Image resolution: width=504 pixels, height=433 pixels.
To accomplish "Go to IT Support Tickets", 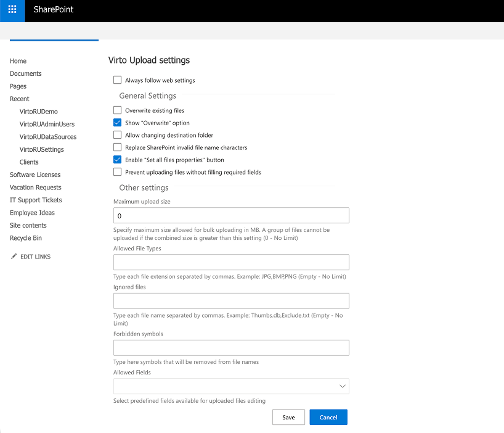I will pyautogui.click(x=35, y=200).
